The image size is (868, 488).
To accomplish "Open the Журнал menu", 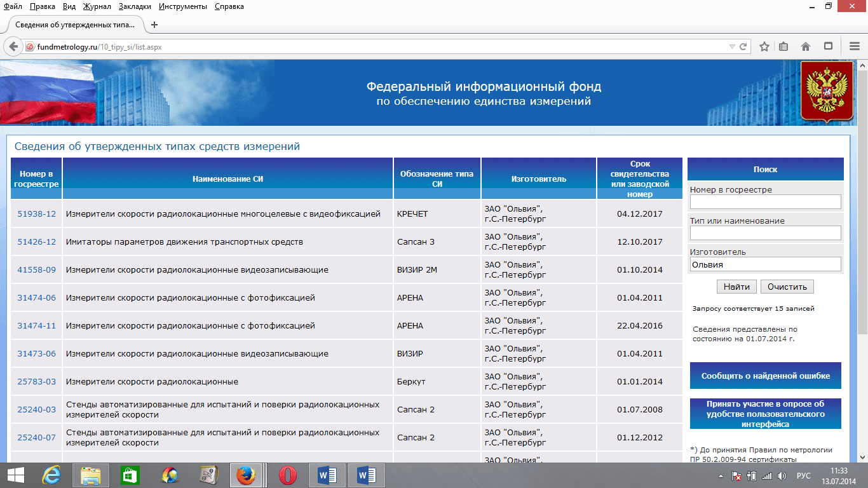I will (x=97, y=6).
